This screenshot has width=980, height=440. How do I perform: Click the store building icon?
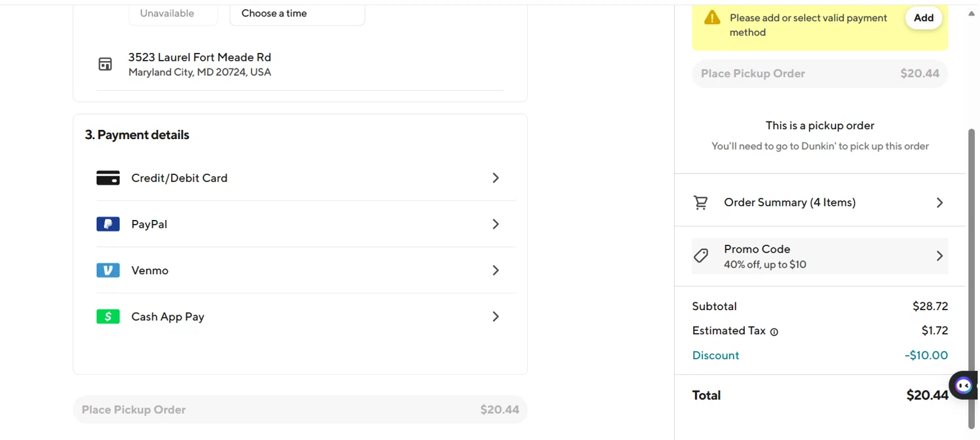(105, 64)
